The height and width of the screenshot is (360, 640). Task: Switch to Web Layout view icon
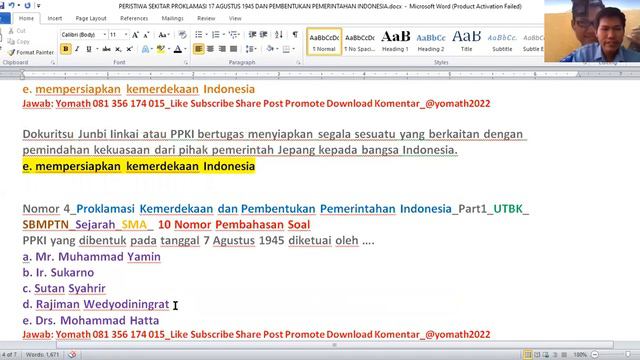pyautogui.click(x=546, y=355)
